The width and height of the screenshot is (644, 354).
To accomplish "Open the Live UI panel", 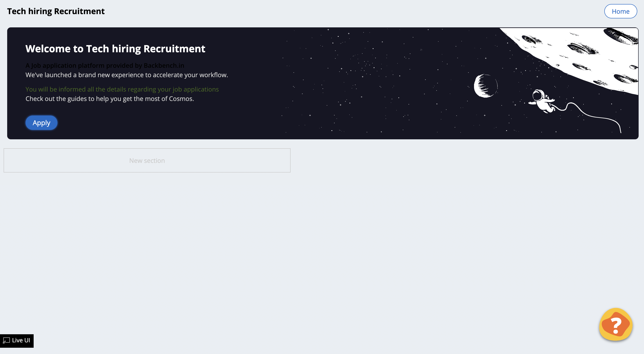I will (17, 341).
